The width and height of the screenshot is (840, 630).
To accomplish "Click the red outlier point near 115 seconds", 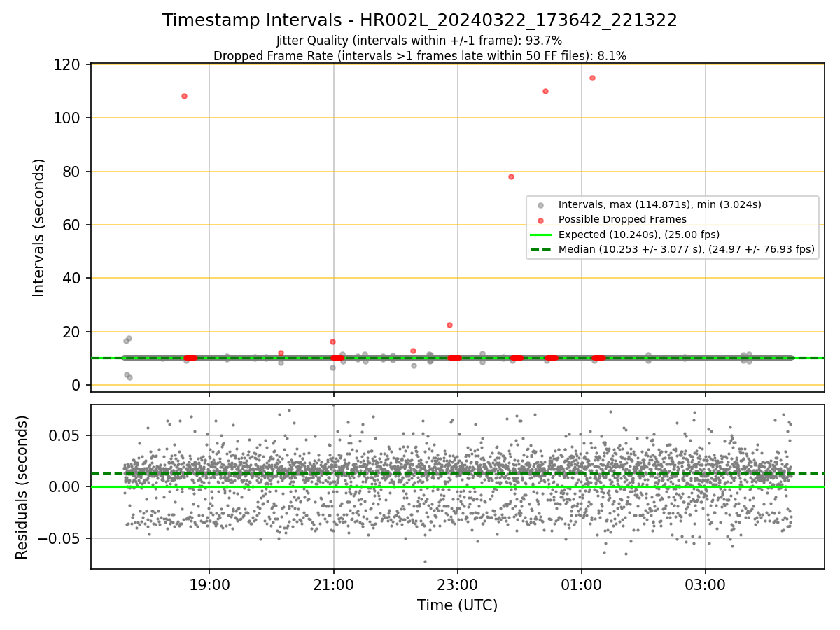I will coord(592,78).
